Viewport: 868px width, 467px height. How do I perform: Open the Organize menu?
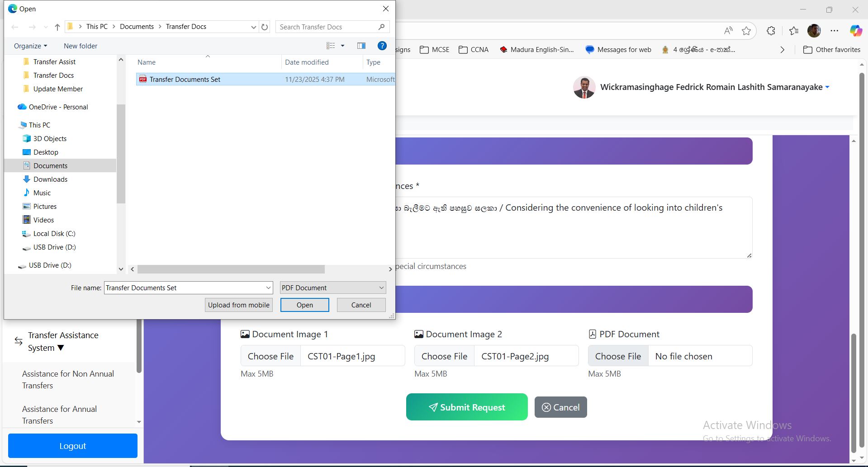coord(30,46)
